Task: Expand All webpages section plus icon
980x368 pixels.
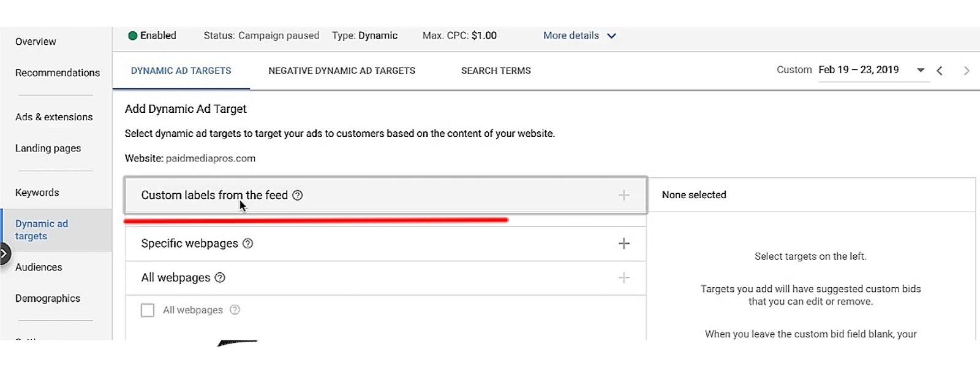Action: (x=624, y=278)
